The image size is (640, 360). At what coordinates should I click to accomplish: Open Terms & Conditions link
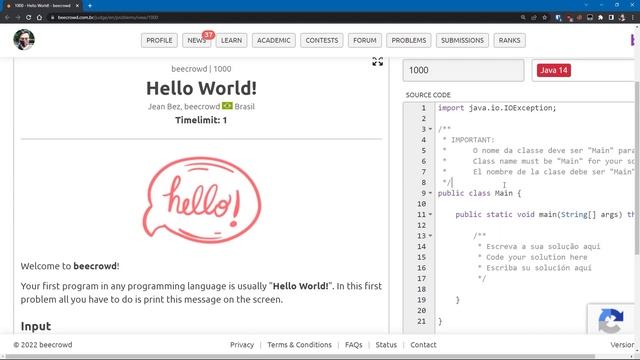pyautogui.click(x=300, y=345)
